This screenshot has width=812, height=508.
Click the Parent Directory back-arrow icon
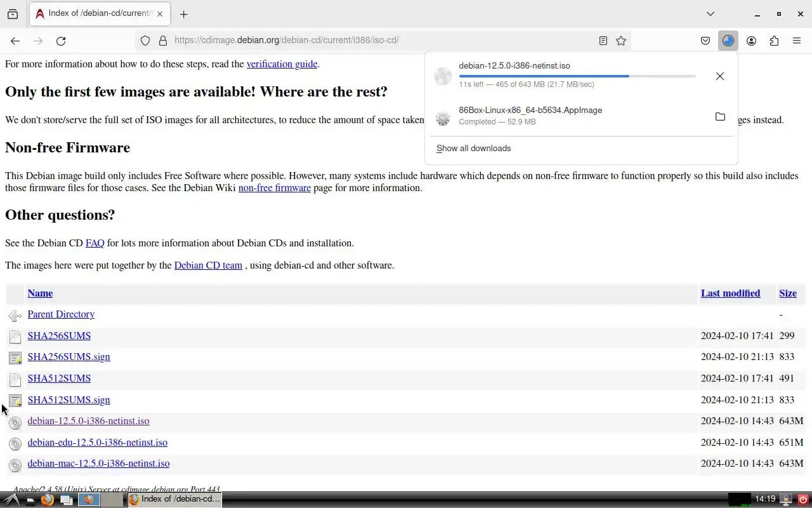pyautogui.click(x=15, y=316)
